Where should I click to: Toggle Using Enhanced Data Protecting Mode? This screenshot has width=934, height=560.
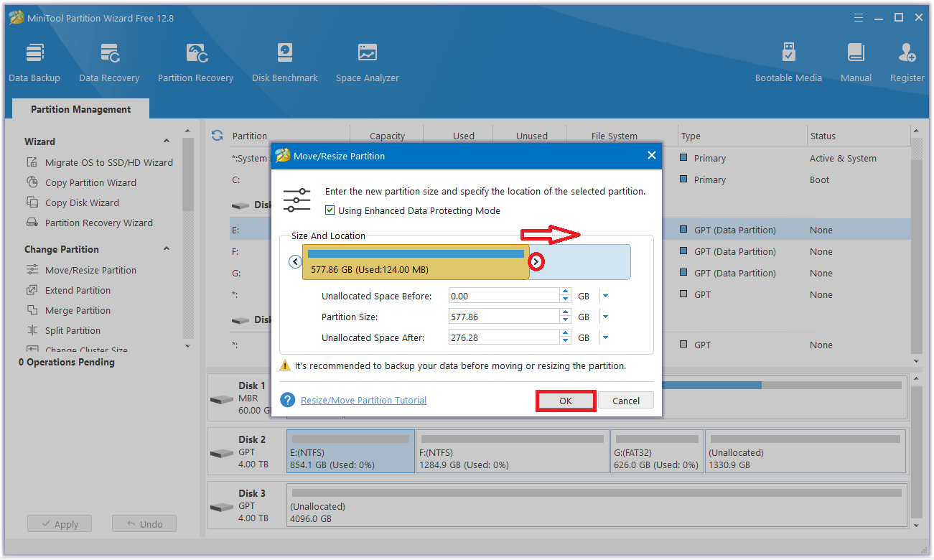coord(330,210)
